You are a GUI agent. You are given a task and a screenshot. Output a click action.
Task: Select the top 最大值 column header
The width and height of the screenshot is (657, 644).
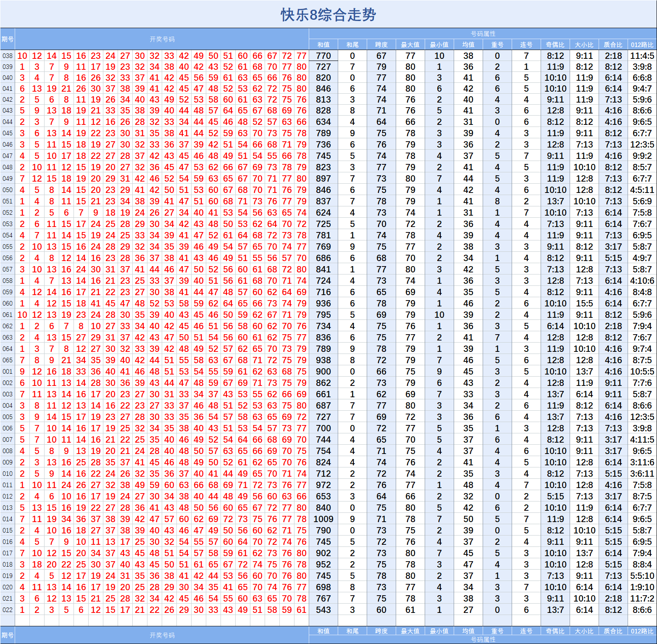[x=410, y=45]
